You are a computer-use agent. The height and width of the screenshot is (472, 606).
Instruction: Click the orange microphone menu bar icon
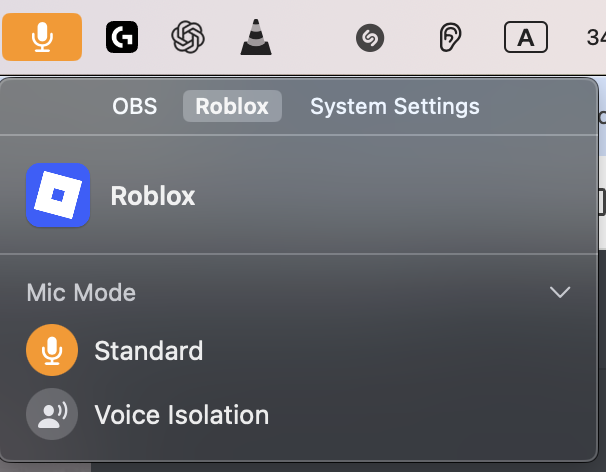(42, 37)
